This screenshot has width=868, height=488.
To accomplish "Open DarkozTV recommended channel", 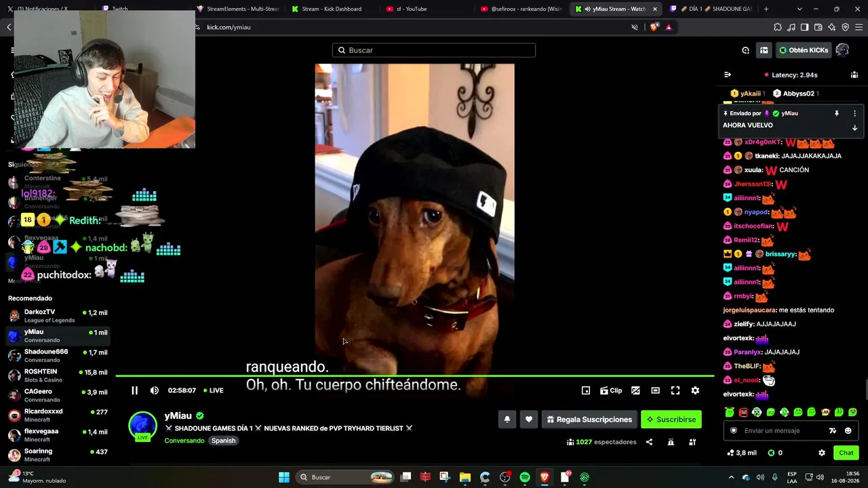I will (x=58, y=316).
